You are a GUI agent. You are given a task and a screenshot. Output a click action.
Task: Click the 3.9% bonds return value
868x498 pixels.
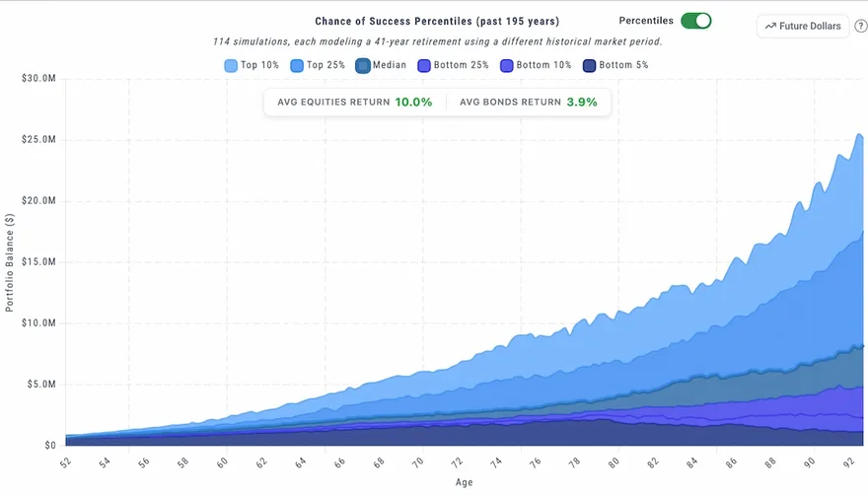click(582, 102)
